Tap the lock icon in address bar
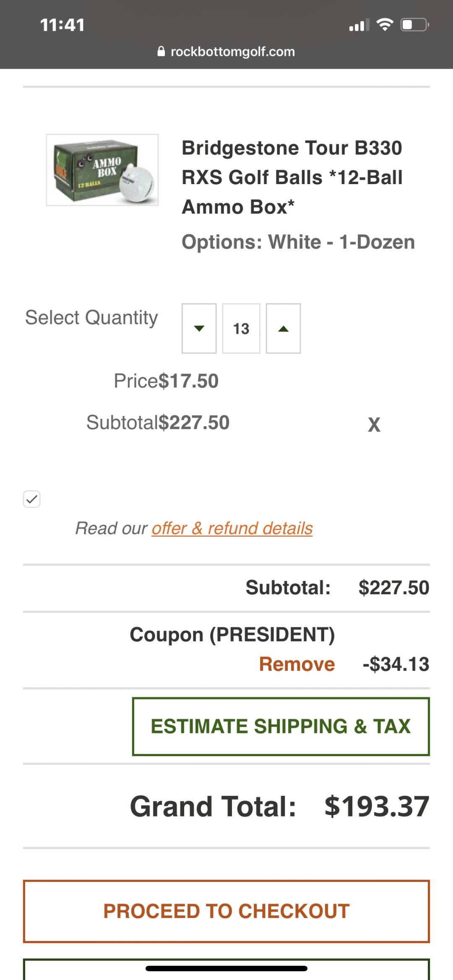The width and height of the screenshot is (453, 980). [161, 52]
